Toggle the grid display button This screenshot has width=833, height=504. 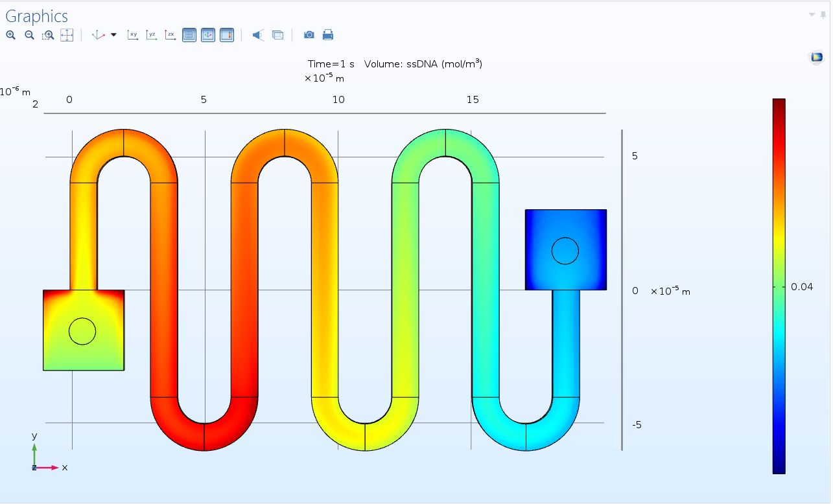(x=189, y=35)
